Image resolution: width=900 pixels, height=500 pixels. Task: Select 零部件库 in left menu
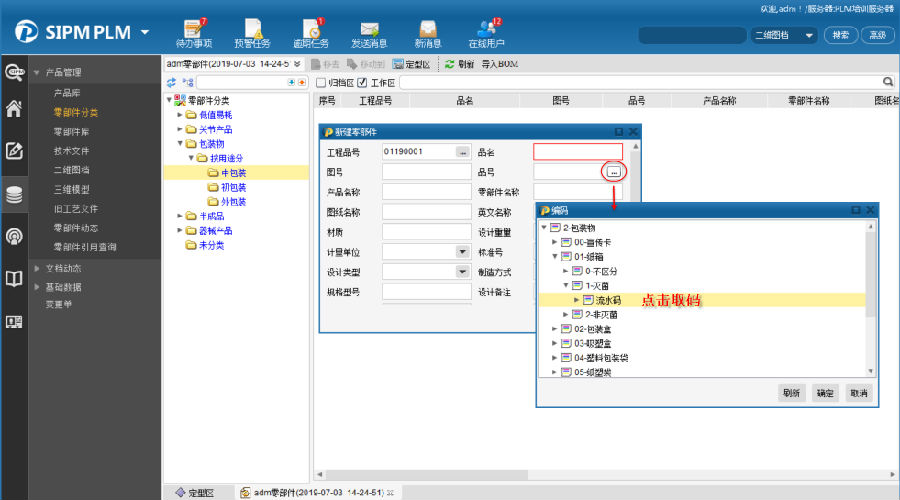click(71, 131)
